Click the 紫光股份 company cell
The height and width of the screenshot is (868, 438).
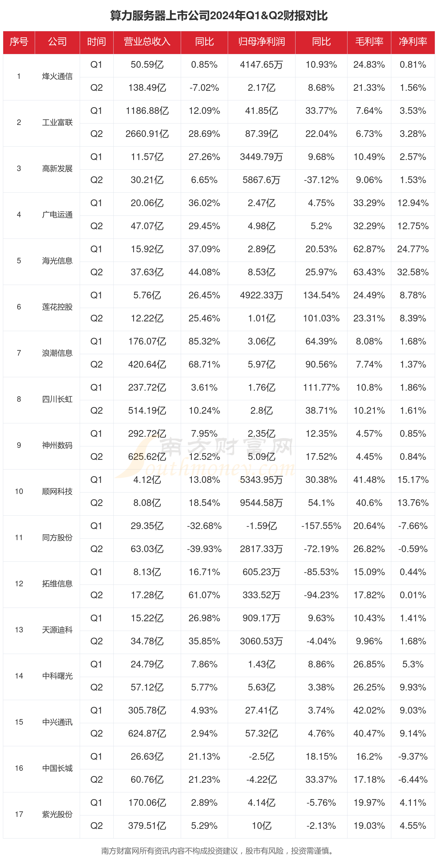pyautogui.click(x=57, y=814)
